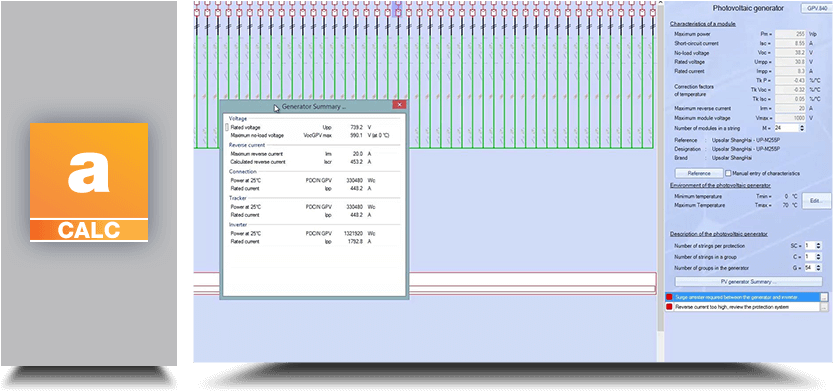Click the red icon beside Reverse current warning
The height and width of the screenshot is (391, 833).
click(x=669, y=307)
